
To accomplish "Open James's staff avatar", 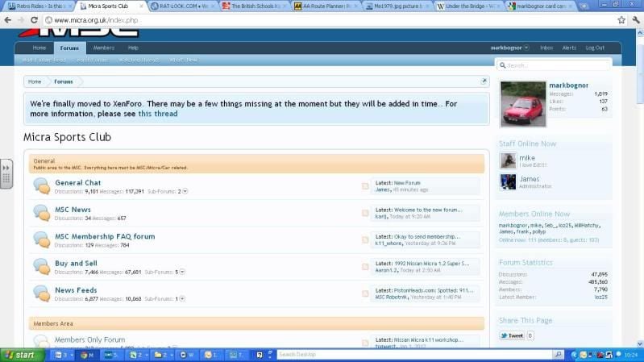I will 508,181.
